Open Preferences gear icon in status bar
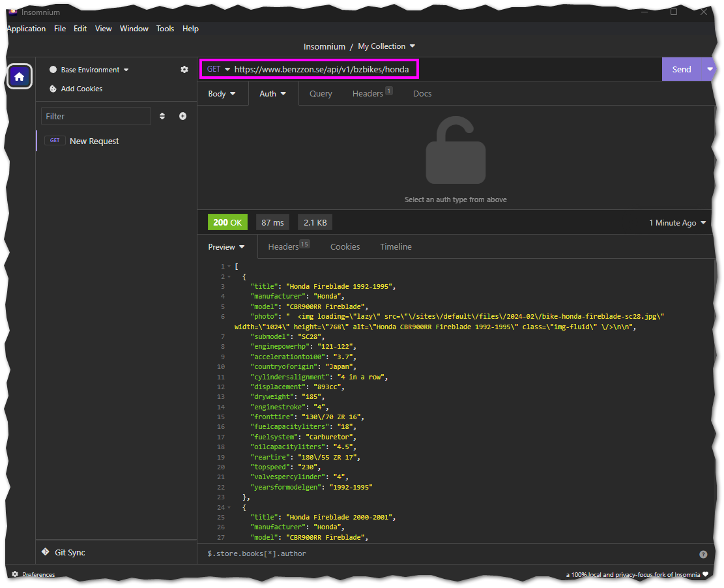724x588 pixels. tap(15, 574)
